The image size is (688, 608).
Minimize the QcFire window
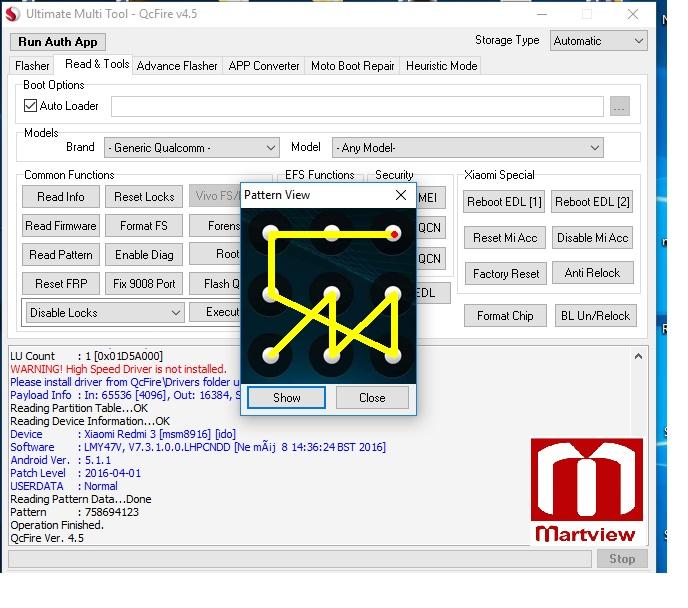click(542, 14)
